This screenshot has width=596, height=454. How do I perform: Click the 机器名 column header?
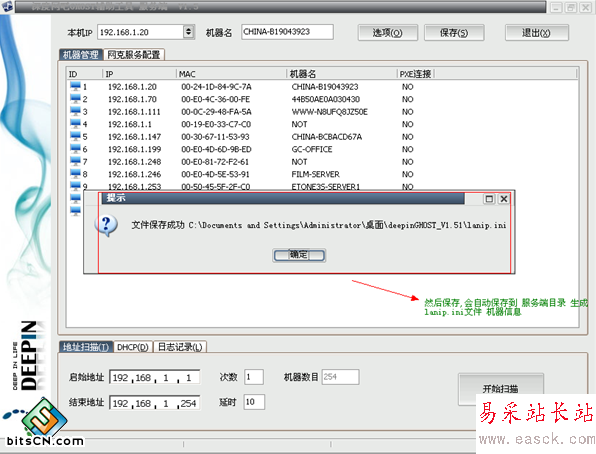point(342,74)
